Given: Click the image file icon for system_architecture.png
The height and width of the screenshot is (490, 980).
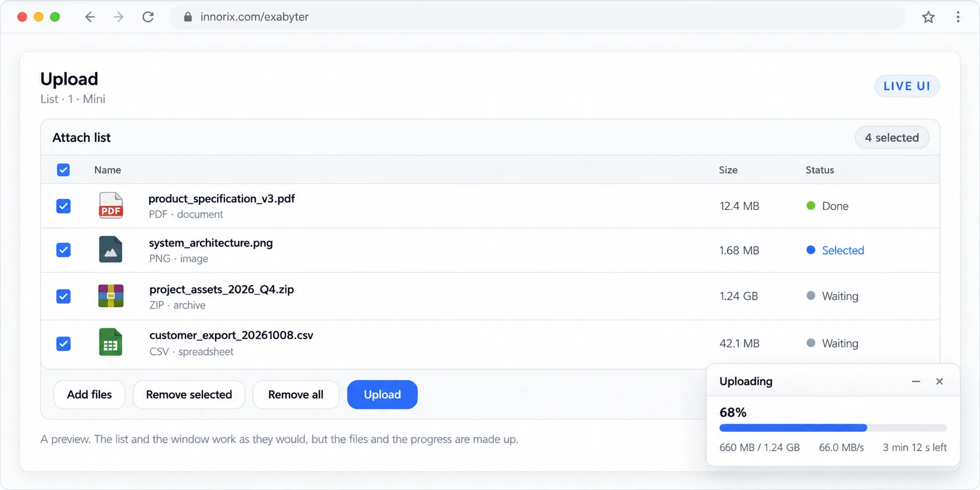Looking at the screenshot, I should click(110, 250).
